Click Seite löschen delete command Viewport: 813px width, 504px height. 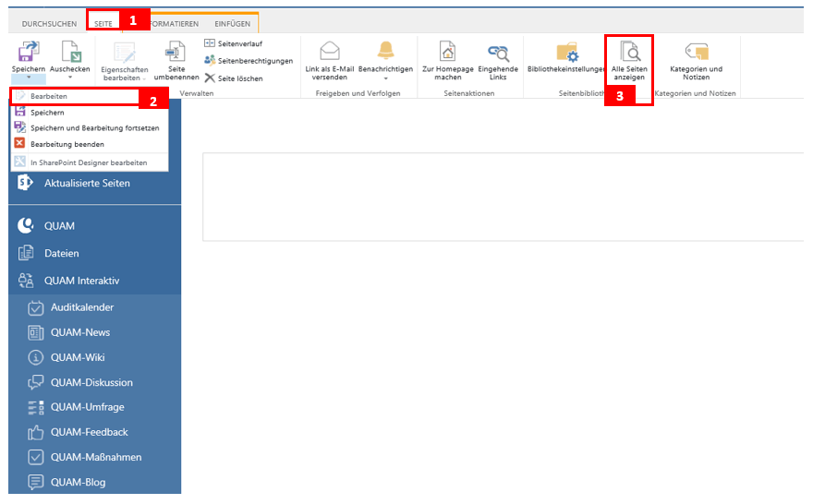[234, 78]
